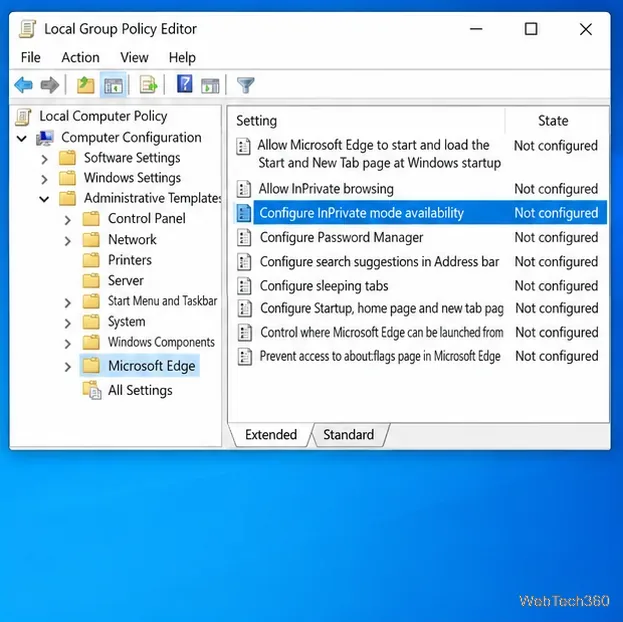Select 'Configure Password Manager' setting text

click(341, 238)
